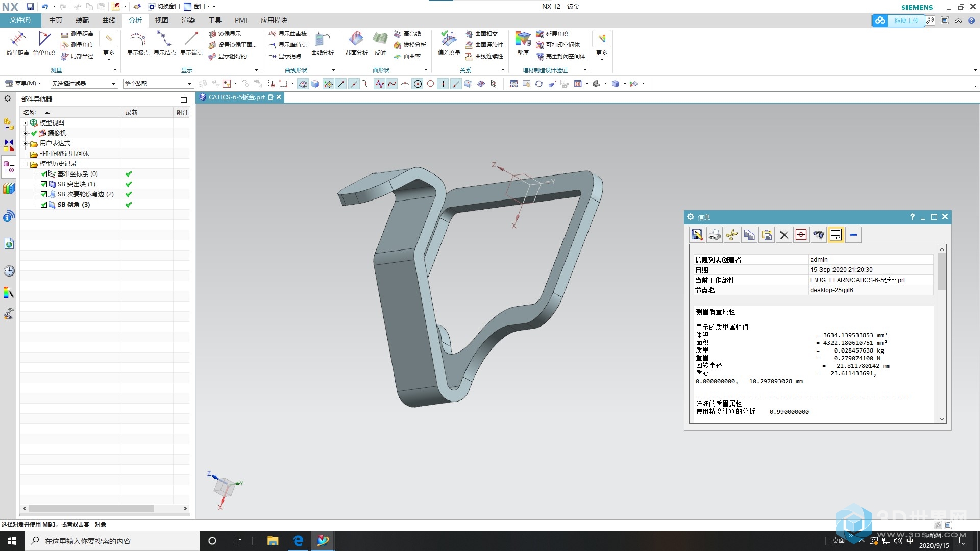The height and width of the screenshot is (551, 980).
Task: Click 曲面连续性 in the ribbon
Action: click(x=484, y=45)
